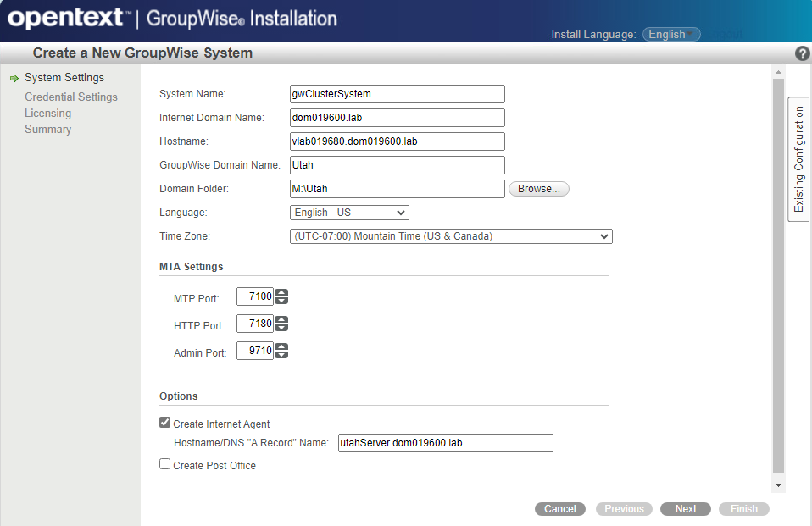Open the help question mark icon
Viewport: 812px width, 526px height.
tap(802, 53)
